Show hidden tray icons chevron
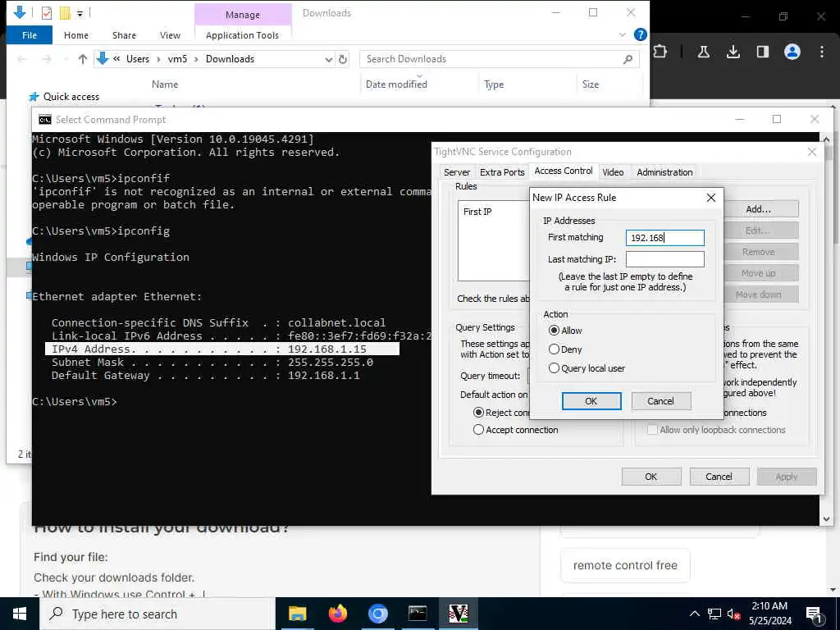Screen dimensions: 840x630 tap(694, 614)
